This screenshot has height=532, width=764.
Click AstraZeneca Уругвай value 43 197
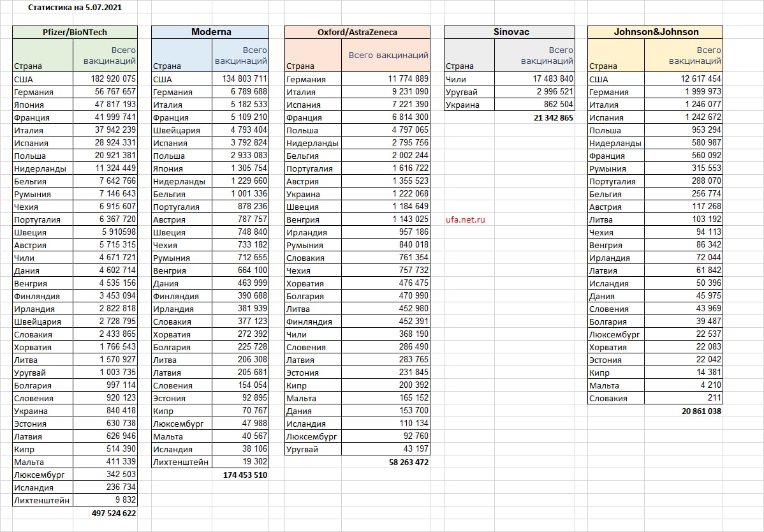click(x=386, y=449)
